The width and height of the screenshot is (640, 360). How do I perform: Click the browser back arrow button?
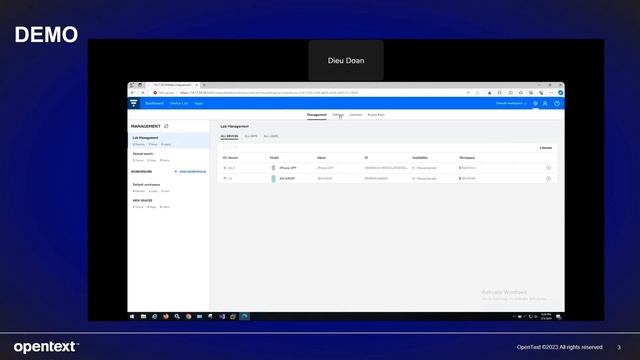[133, 93]
